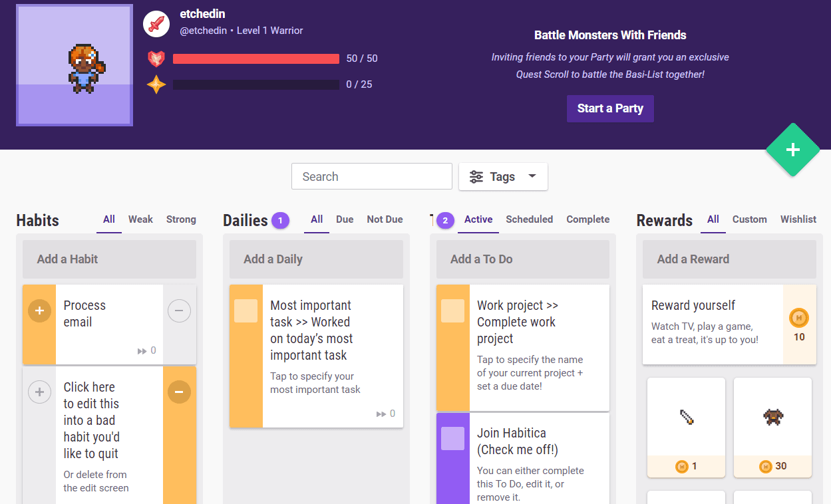831x504 pixels.
Task: Click the Add a Habit field
Action: pos(109,259)
